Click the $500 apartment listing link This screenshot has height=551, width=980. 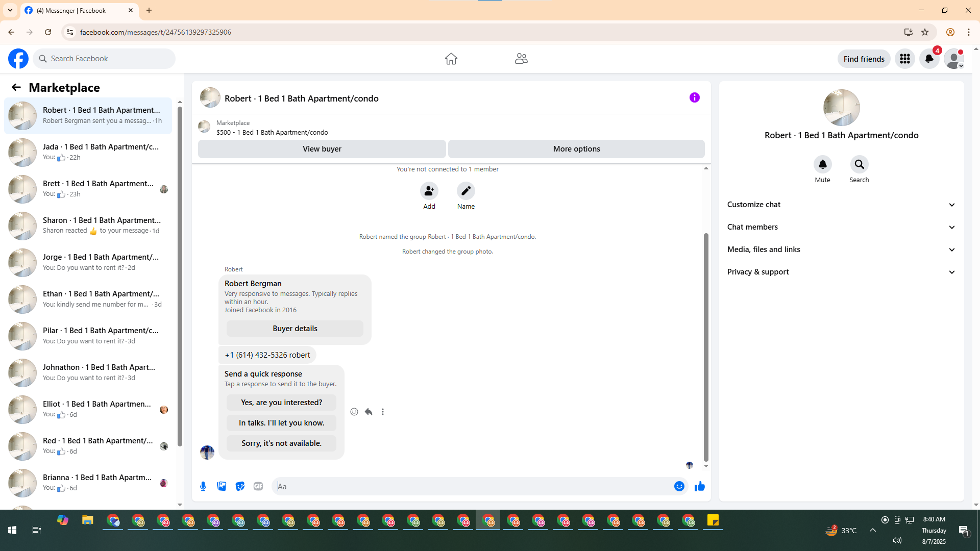point(272,132)
